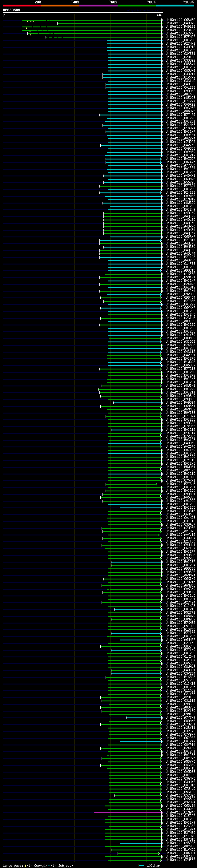The image size is (197, 868).
Task: Click label UniRef100_Q33BZ2
Action: pos(180,61)
